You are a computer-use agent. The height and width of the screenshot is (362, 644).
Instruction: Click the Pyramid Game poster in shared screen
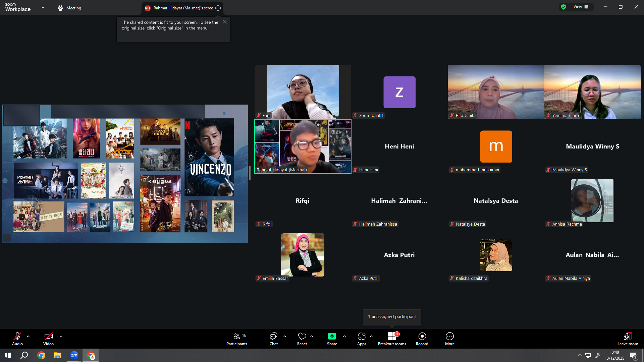[x=46, y=180]
